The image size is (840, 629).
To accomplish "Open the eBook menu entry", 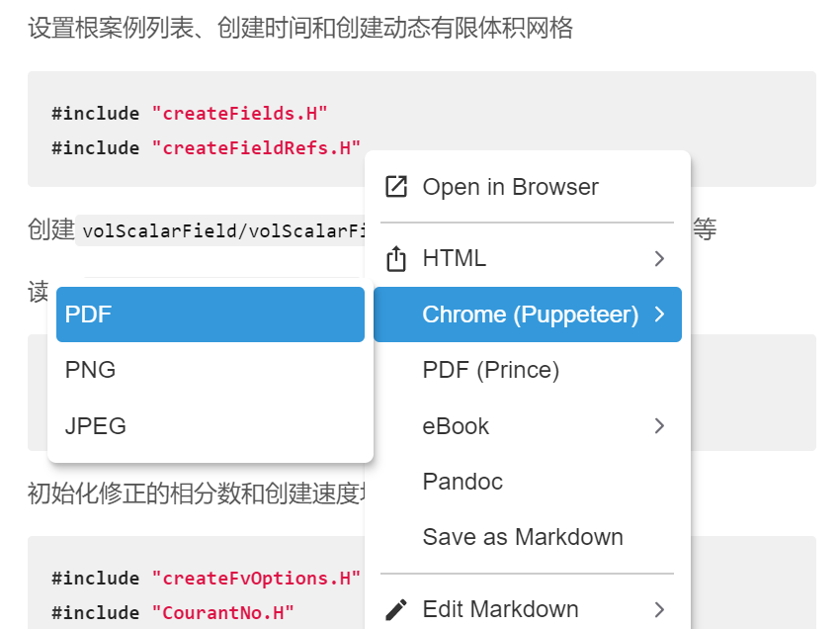I will click(x=457, y=425).
